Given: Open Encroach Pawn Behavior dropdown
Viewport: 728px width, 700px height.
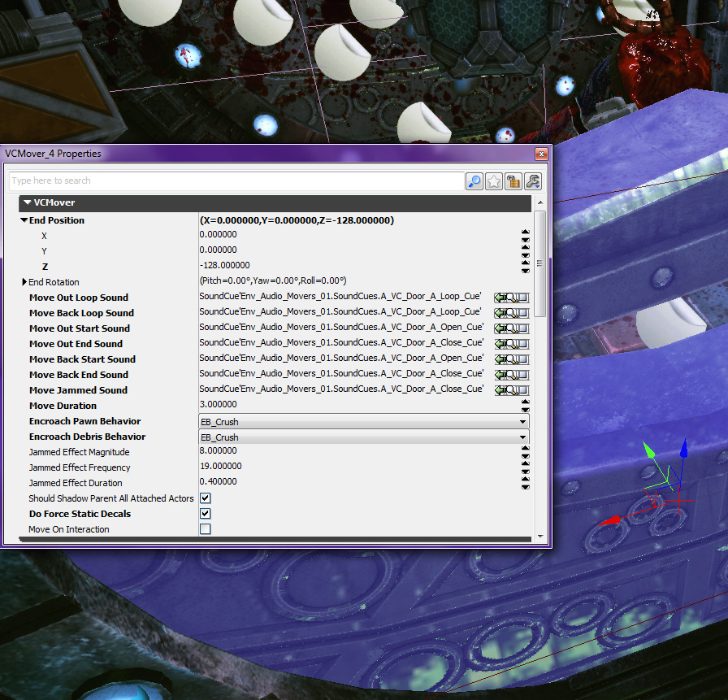Looking at the screenshot, I should [364, 422].
